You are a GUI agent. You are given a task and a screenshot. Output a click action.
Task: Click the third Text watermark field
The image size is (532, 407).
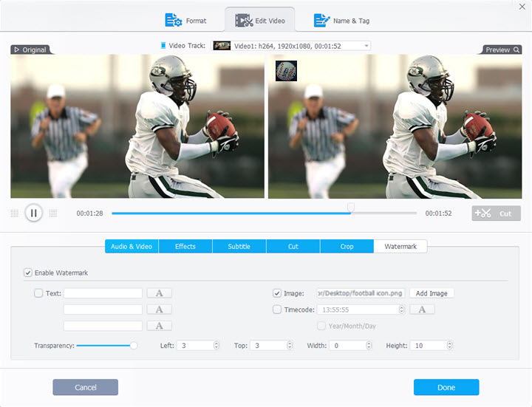coord(103,326)
